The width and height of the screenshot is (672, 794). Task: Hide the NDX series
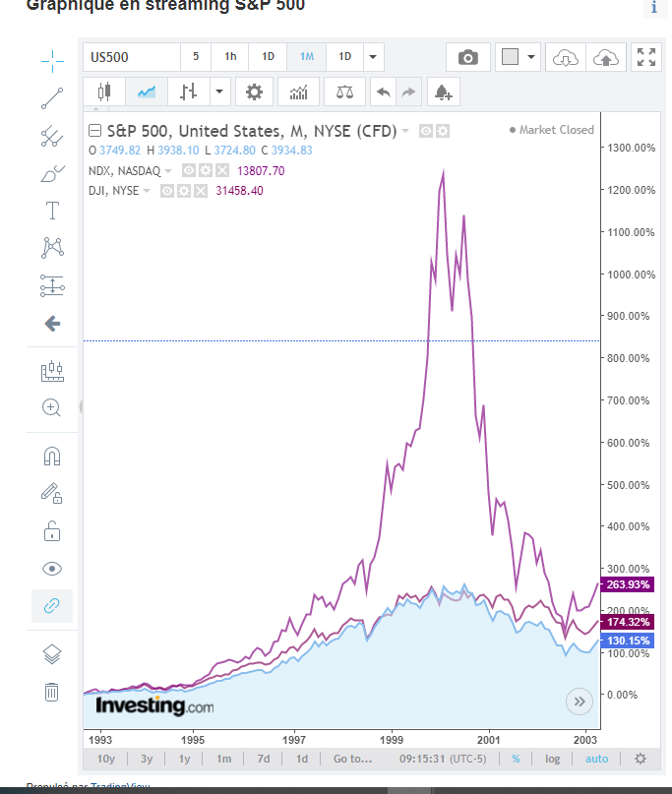(x=189, y=170)
